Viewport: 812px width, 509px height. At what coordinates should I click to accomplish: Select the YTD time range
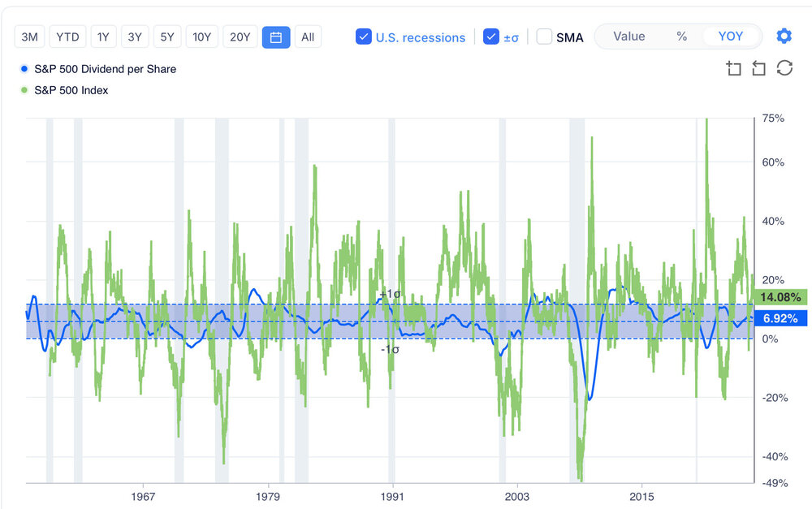tap(67, 37)
